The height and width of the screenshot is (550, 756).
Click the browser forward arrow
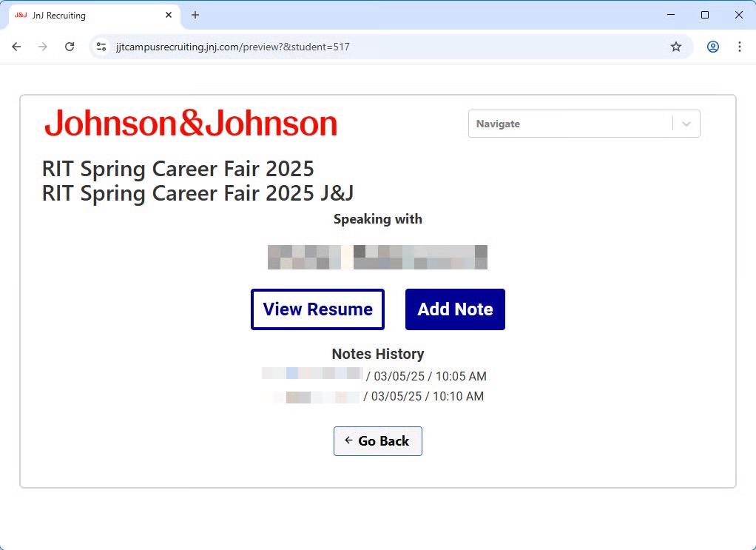coord(43,47)
